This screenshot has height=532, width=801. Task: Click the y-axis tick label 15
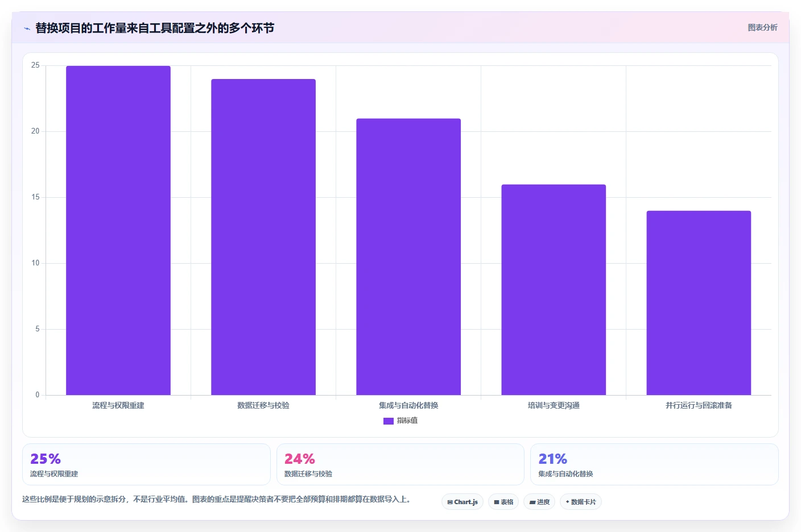(x=36, y=197)
